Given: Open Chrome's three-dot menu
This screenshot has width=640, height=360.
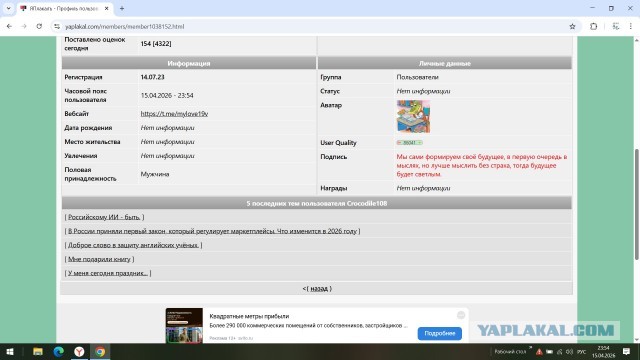Looking at the screenshot, I should pyautogui.click(x=631, y=27).
